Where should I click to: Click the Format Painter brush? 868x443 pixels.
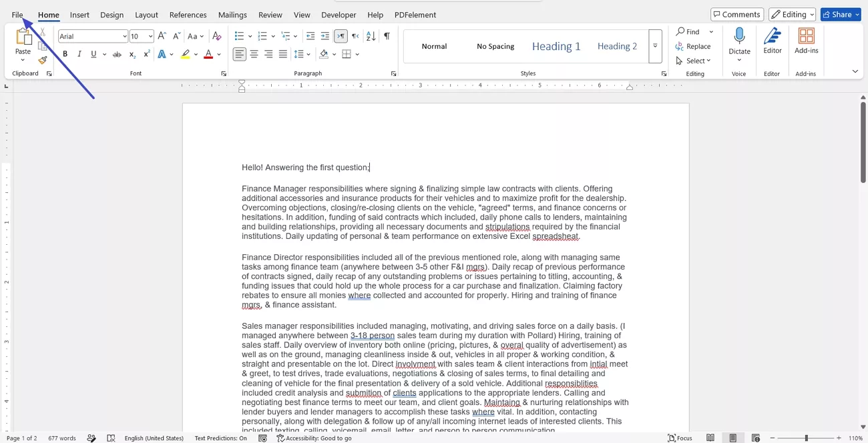(x=43, y=60)
